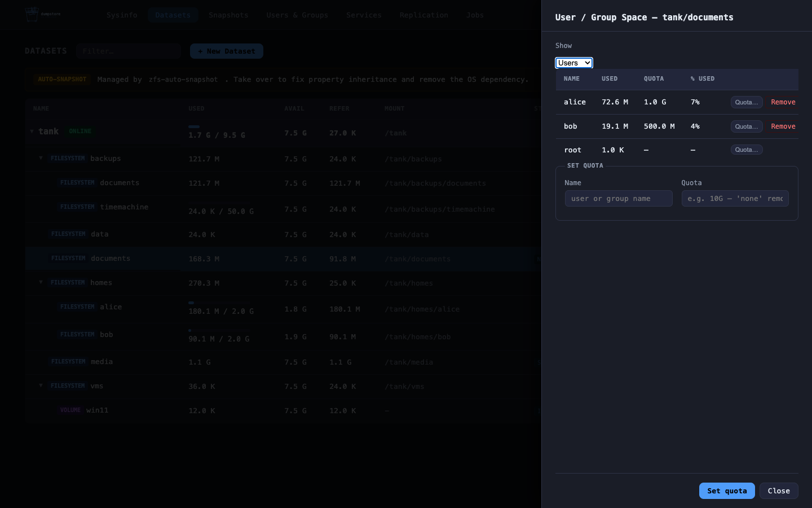The image size is (812, 508).
Task: Collapse the backups filesystem node
Action: click(x=41, y=159)
